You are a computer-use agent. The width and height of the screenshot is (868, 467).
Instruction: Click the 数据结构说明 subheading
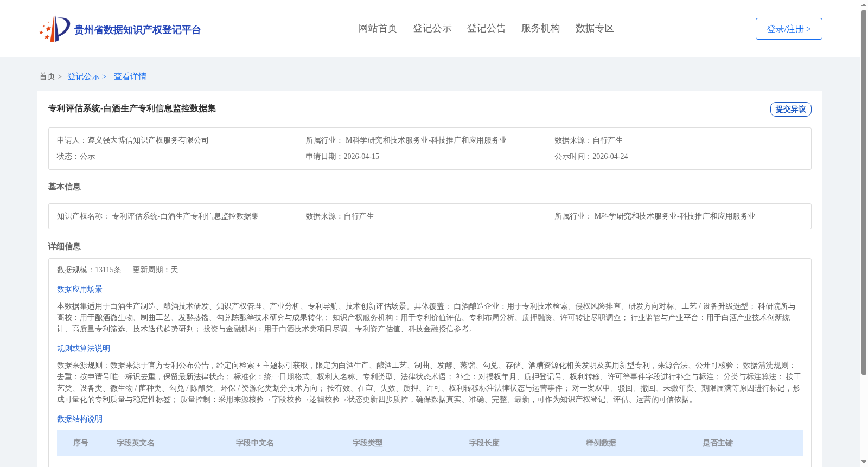(x=80, y=419)
